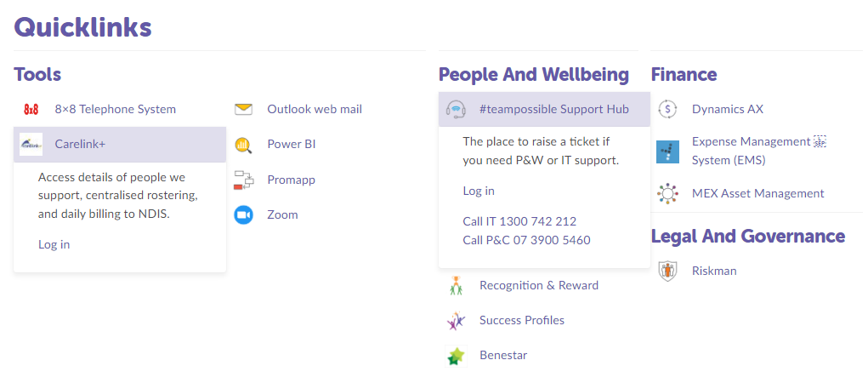Call P&C on 07 3900 5460

point(526,240)
